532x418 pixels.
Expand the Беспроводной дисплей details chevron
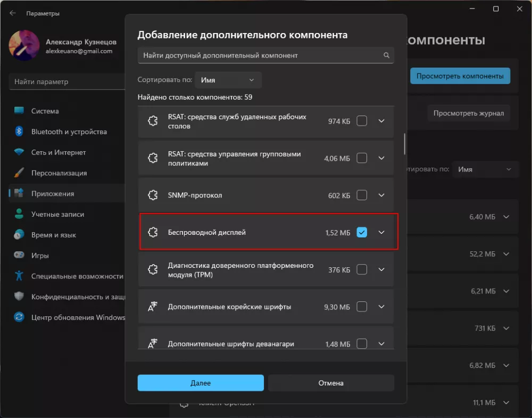[x=381, y=232]
